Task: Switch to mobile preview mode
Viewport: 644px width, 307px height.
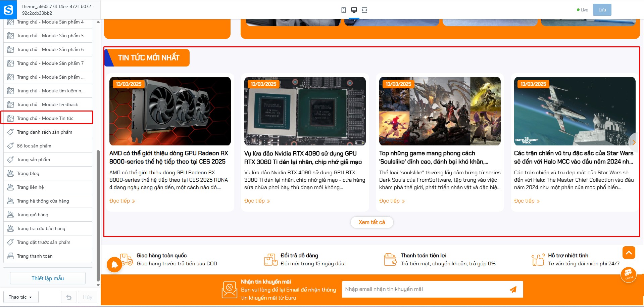Action: point(344,10)
